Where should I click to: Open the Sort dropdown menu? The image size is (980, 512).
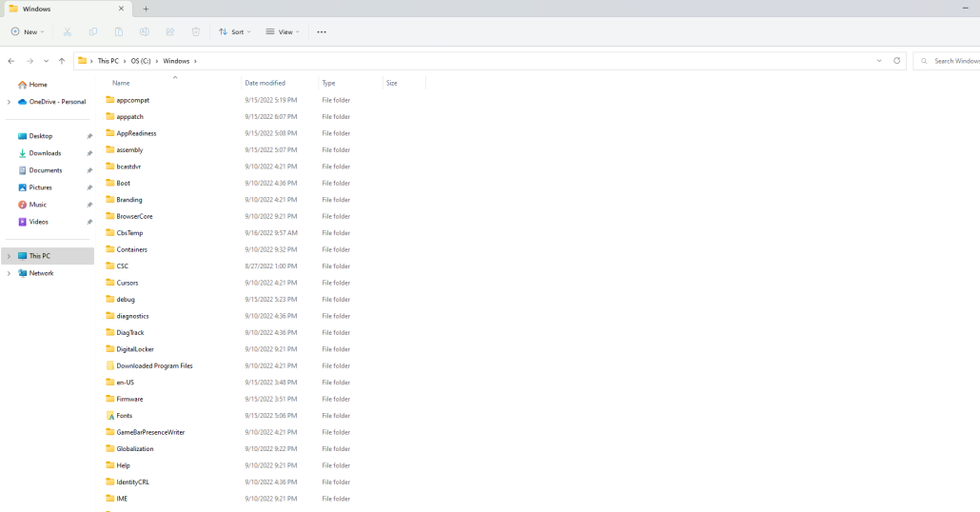[x=234, y=32]
